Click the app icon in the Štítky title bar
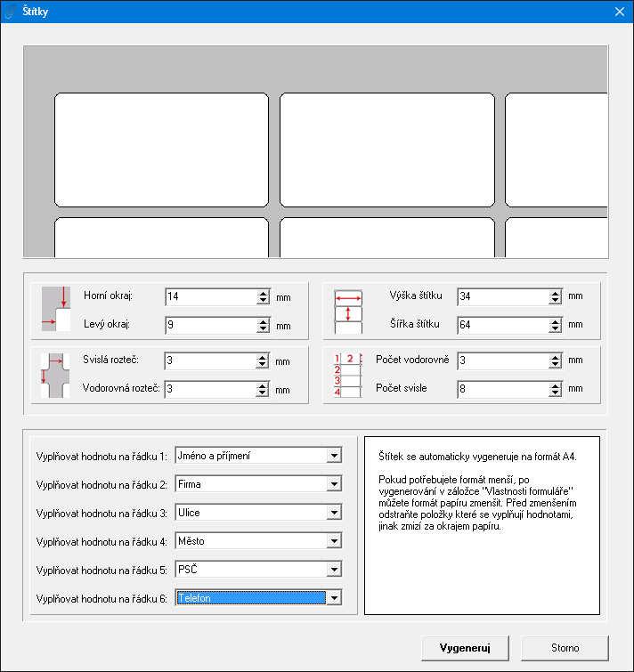 (x=11, y=12)
